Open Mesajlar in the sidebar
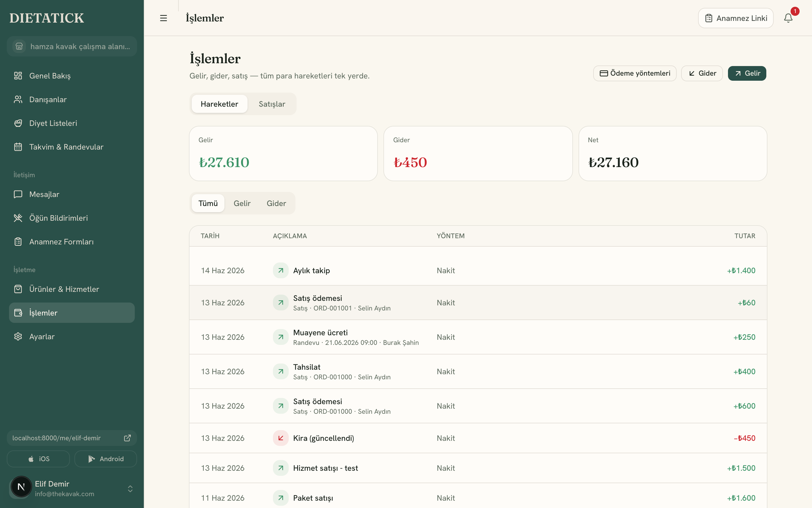 tap(72, 194)
